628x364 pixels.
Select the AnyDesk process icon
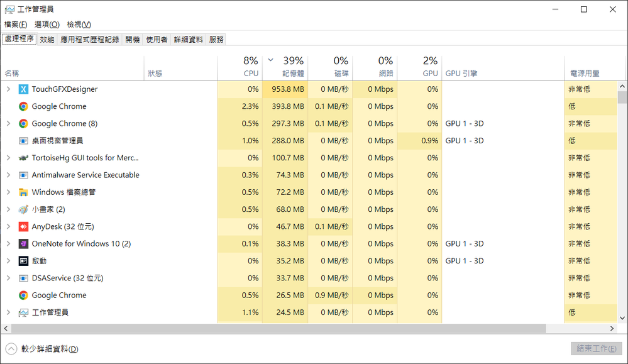point(23,226)
